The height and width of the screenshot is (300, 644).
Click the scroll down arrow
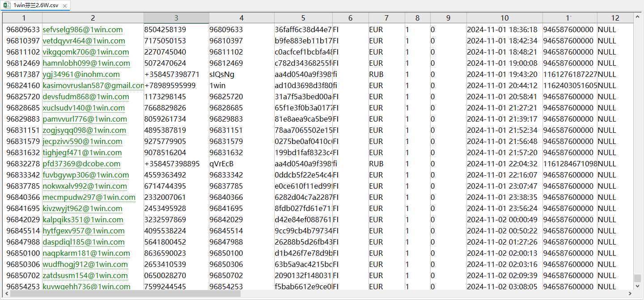637,286
